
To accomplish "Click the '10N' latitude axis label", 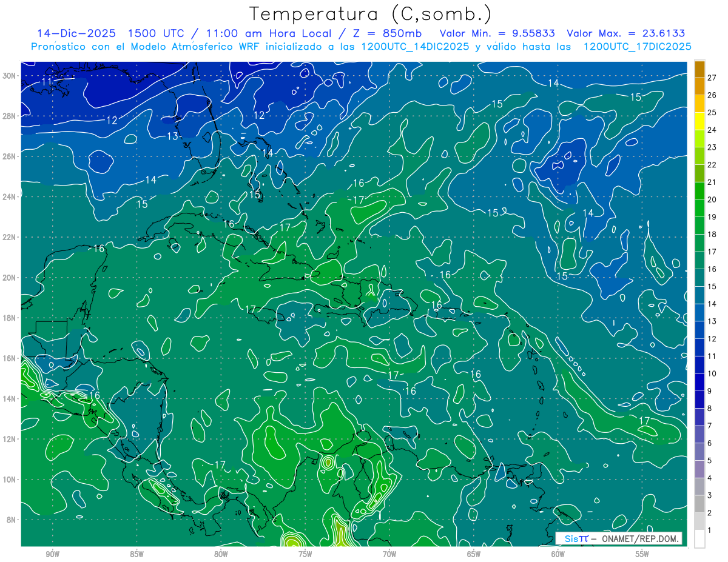I will 9,479.
